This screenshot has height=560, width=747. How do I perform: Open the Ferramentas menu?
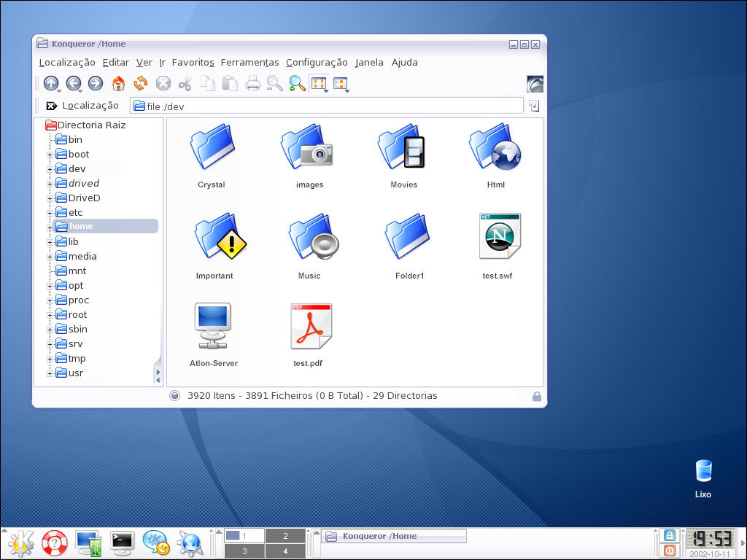pos(249,63)
